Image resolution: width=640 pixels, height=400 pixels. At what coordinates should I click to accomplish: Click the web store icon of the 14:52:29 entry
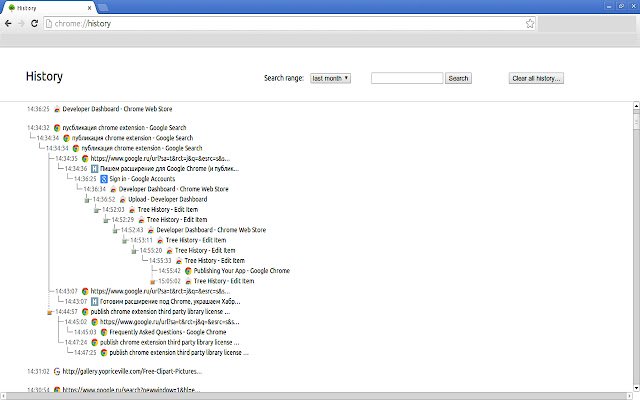[x=141, y=220]
